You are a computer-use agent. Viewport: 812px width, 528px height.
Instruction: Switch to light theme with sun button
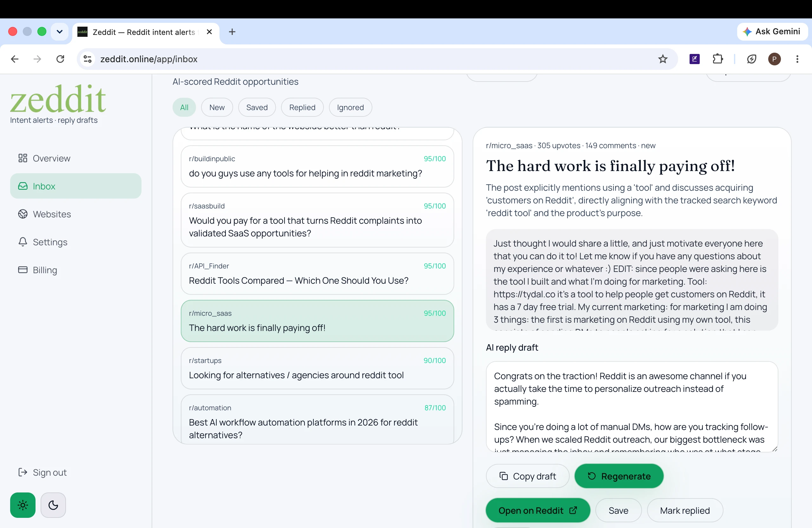pyautogui.click(x=23, y=505)
